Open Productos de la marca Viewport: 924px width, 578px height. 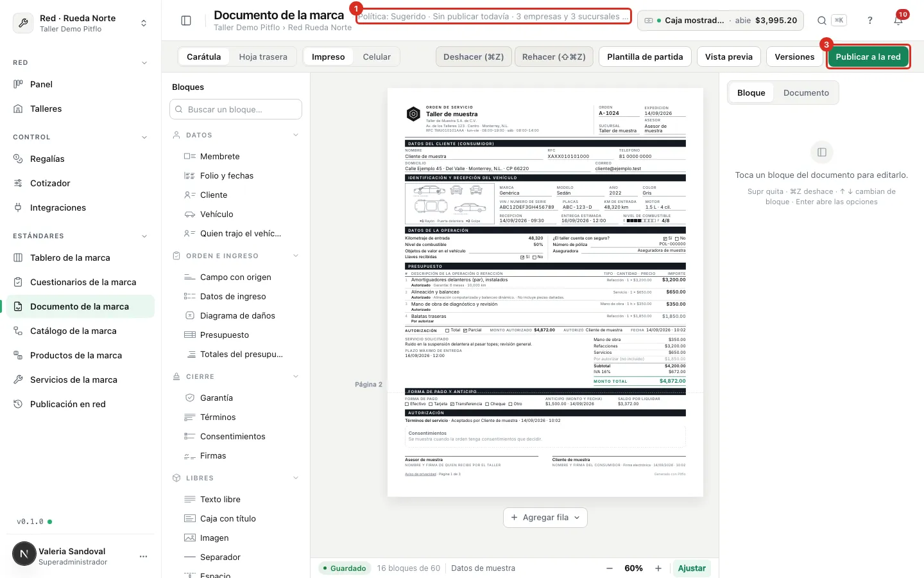point(81,355)
